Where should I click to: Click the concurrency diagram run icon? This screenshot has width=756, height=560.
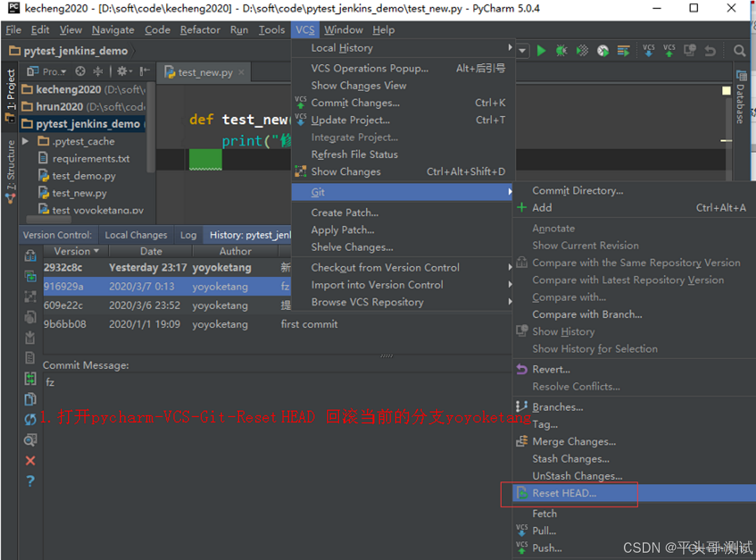tap(623, 51)
